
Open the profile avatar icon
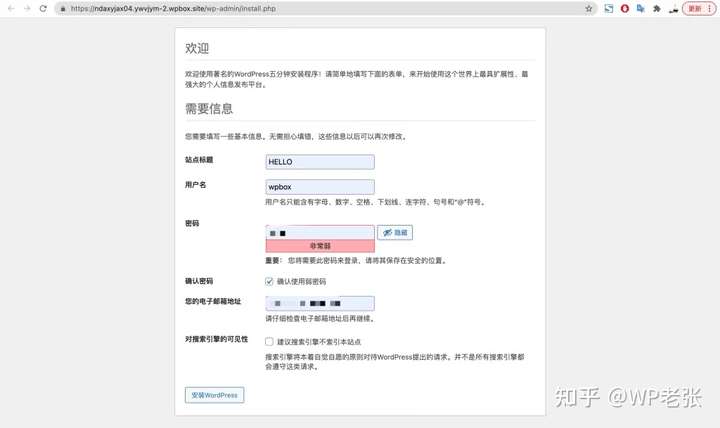click(x=673, y=9)
